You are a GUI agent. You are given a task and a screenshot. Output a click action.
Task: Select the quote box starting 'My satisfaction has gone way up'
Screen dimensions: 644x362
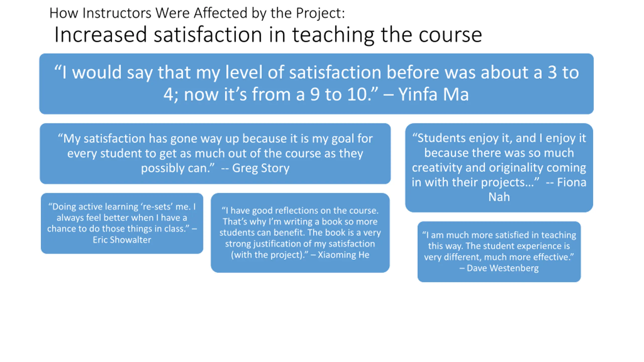point(215,154)
